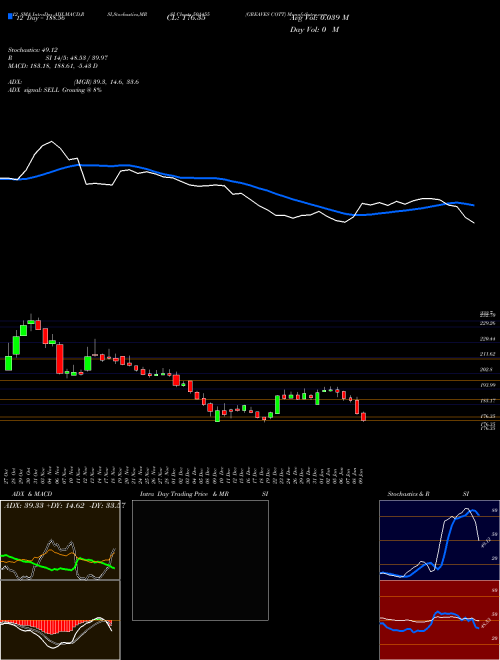Click the 211.62 price axis label

coord(488,354)
